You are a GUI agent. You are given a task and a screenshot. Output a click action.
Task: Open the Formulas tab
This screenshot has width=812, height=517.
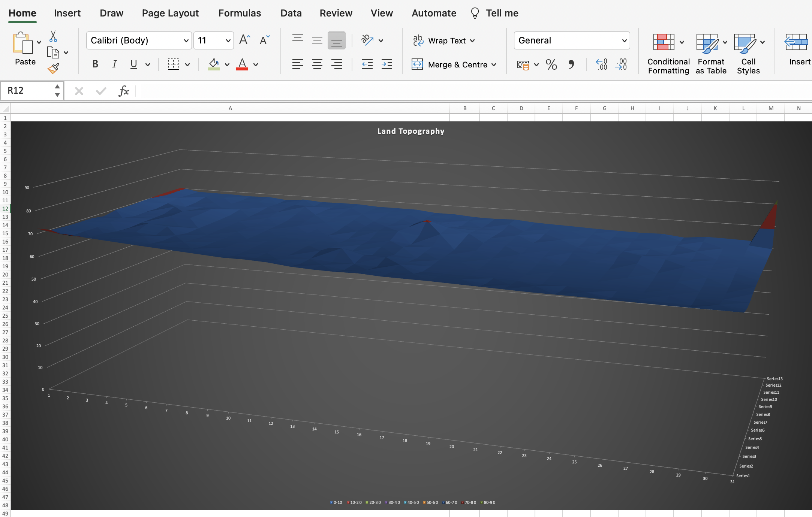point(240,13)
